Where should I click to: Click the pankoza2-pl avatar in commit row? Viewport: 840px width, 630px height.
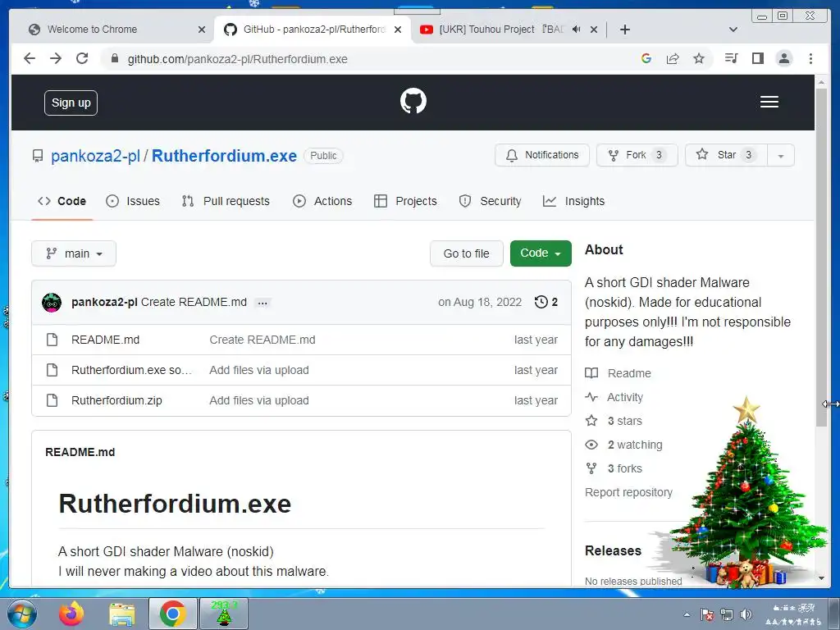pyautogui.click(x=52, y=302)
